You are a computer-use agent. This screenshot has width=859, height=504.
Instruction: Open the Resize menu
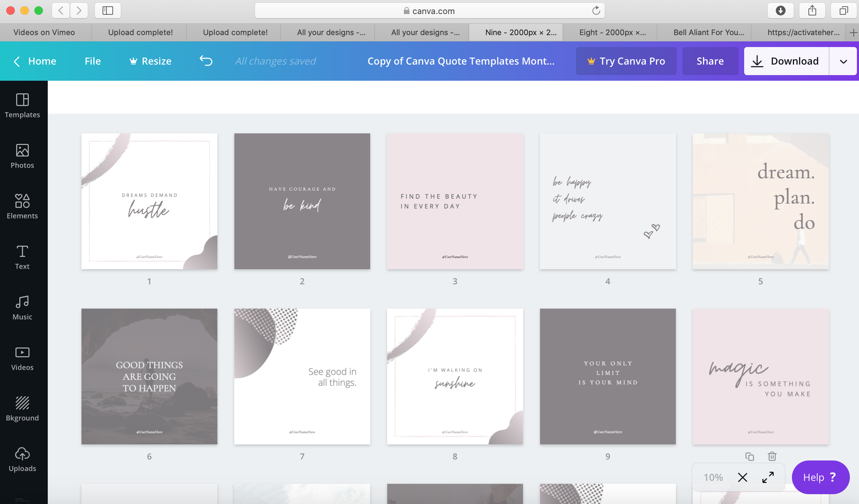[x=151, y=61]
